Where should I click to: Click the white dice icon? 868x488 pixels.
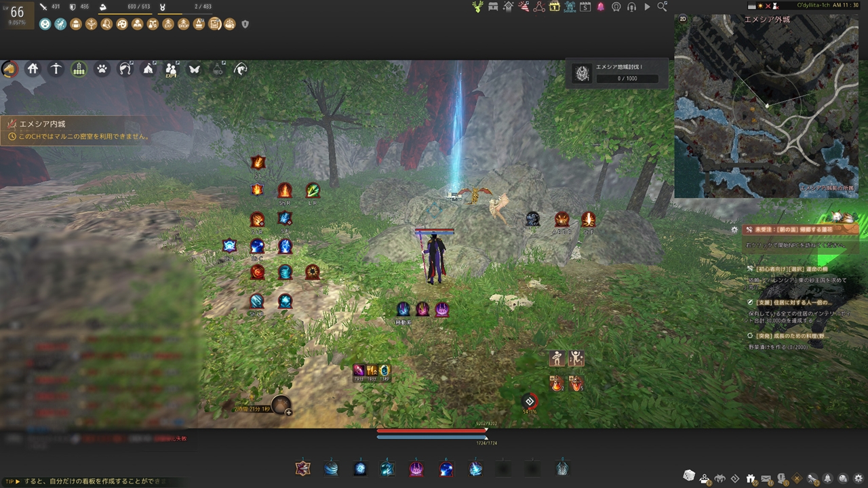click(689, 475)
